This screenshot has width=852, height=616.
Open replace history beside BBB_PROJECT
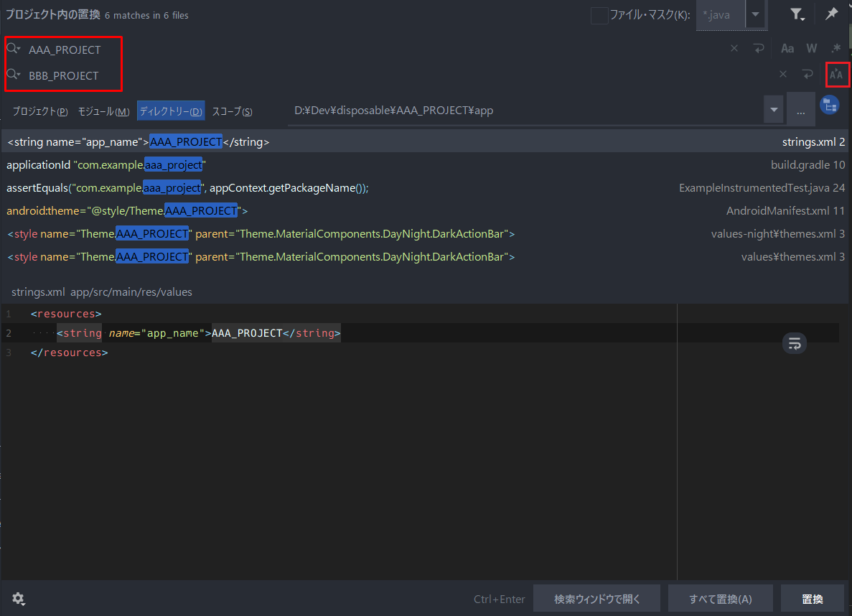pyautogui.click(x=14, y=75)
